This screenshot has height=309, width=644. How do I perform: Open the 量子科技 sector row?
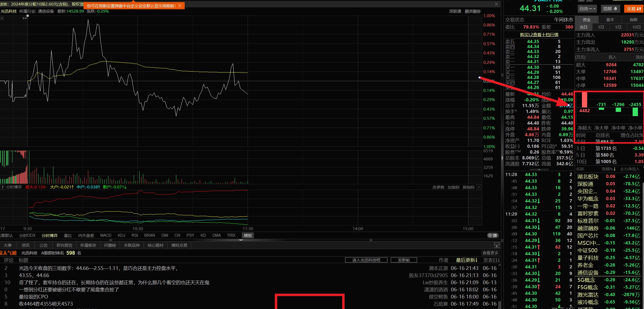tap(609, 258)
